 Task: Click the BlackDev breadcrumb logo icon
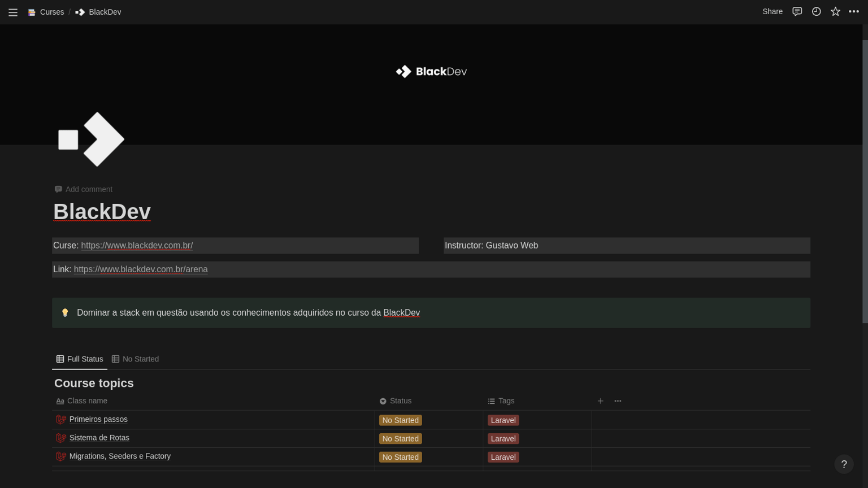[x=80, y=12]
